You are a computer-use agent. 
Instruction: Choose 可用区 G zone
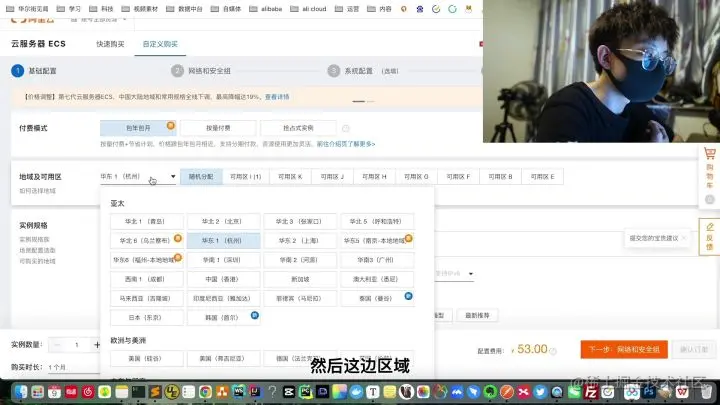tap(416, 176)
